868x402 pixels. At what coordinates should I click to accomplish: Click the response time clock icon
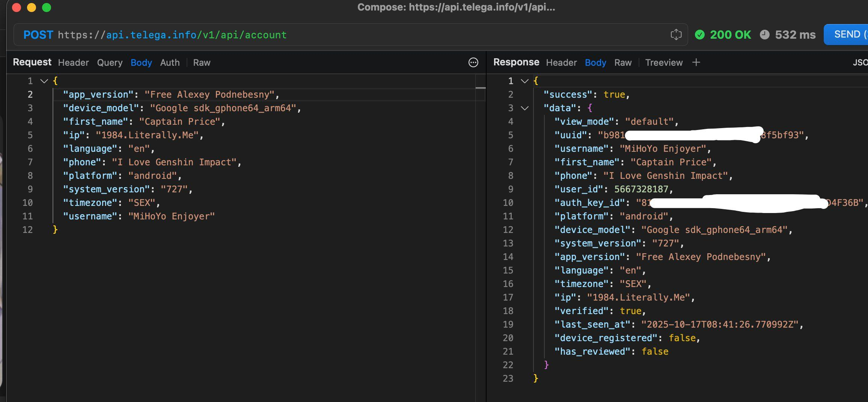pyautogui.click(x=765, y=35)
